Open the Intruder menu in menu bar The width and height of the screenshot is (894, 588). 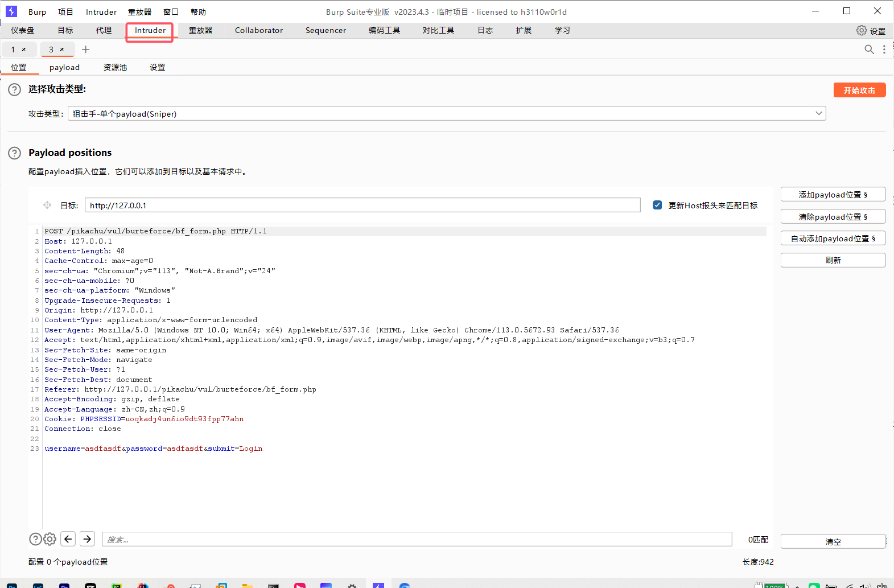pos(101,12)
